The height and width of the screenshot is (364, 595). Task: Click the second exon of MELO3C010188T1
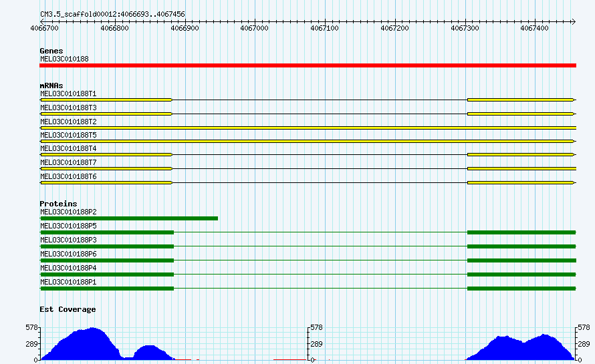pos(521,100)
